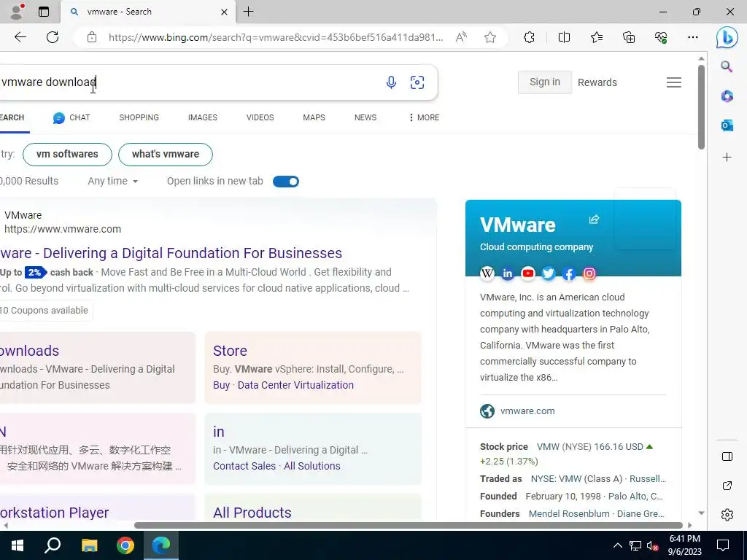Image resolution: width=747 pixels, height=560 pixels.
Task: Toggle Open links in new tab switch
Action: (286, 182)
